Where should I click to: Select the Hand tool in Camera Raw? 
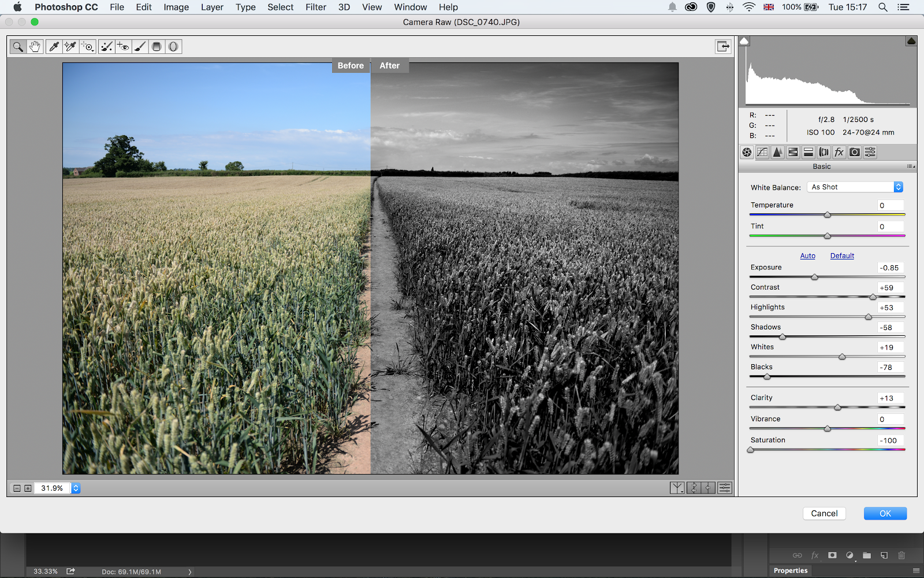35,47
